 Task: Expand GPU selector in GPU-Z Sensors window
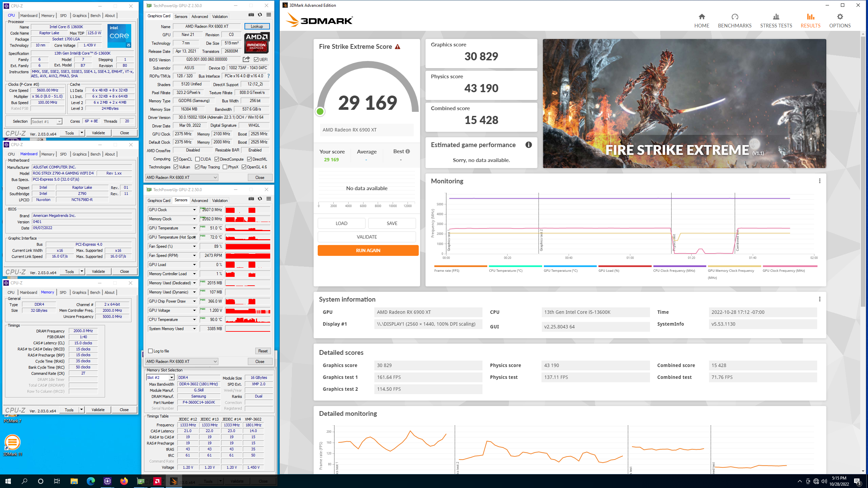click(181, 362)
